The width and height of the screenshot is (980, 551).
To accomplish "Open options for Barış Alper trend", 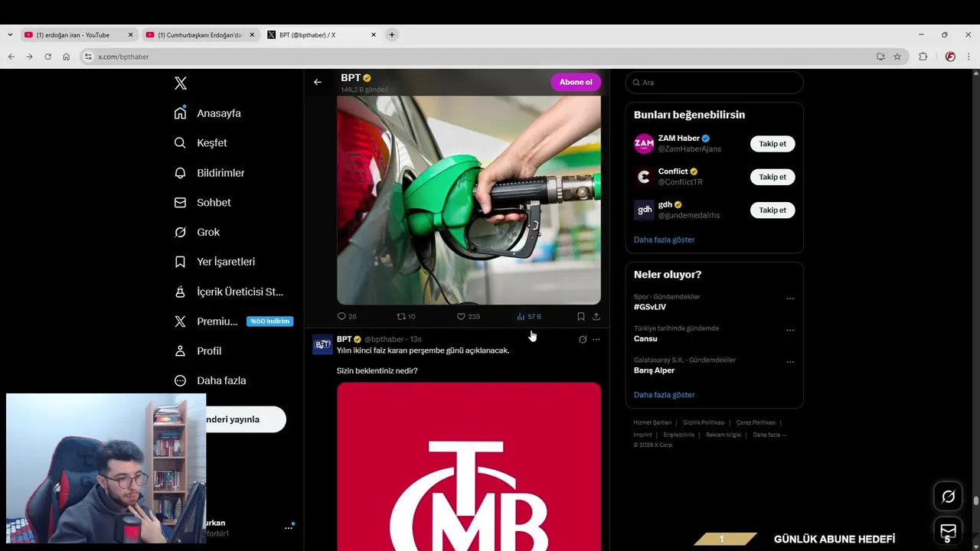I will pos(790,362).
